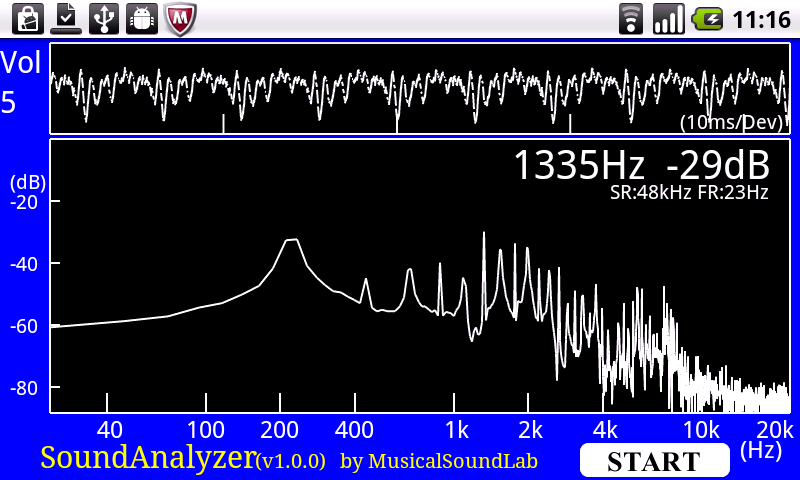This screenshot has height=480, width=800.
Task: Tap the frequency spectrum graph
Action: (x=419, y=275)
